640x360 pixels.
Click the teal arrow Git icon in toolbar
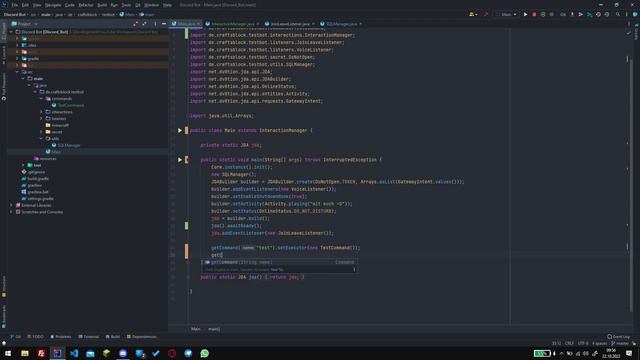pos(589,14)
